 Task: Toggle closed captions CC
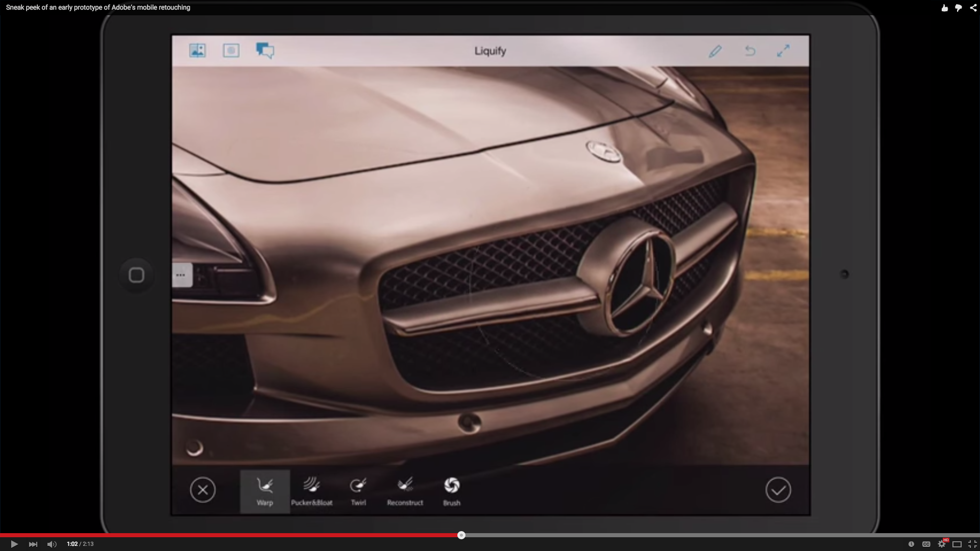coord(926,544)
